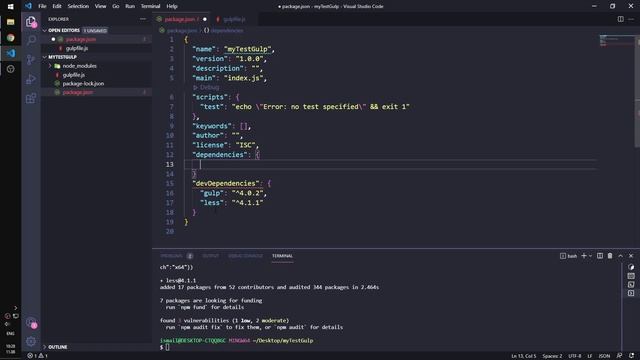Viewport: 640px width, 360px height.
Task: Open the Run menu
Action: coord(130,6)
